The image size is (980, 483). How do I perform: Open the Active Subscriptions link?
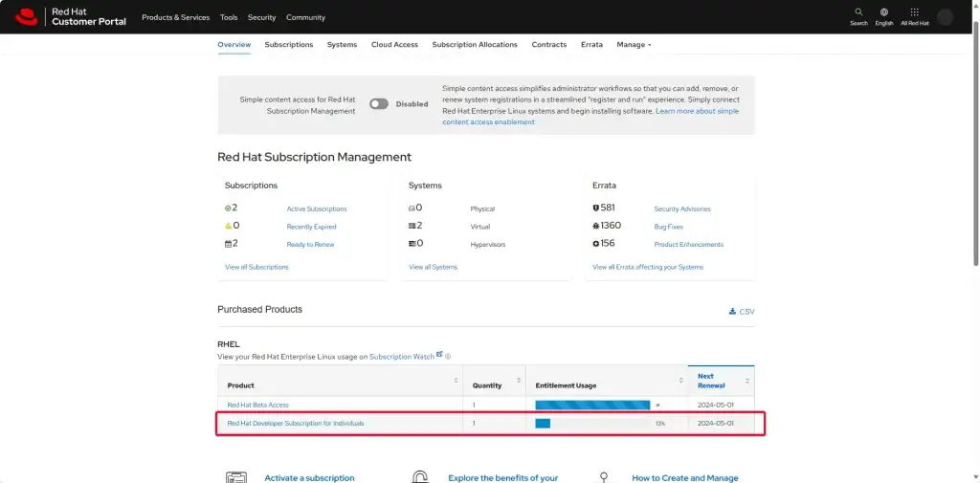317,209
